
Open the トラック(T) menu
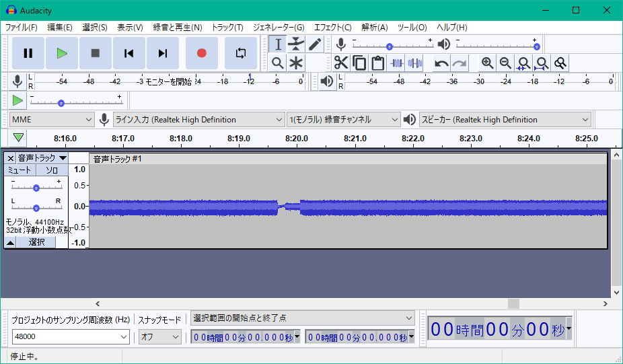click(227, 28)
